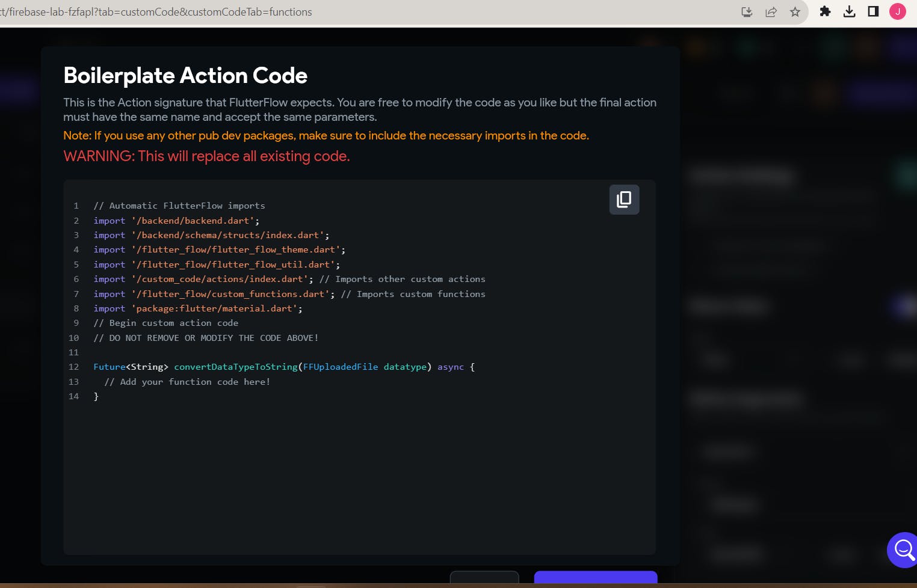Screen dimensions: 917x588
Task: Click the orange pub dev packages note
Action: (326, 136)
